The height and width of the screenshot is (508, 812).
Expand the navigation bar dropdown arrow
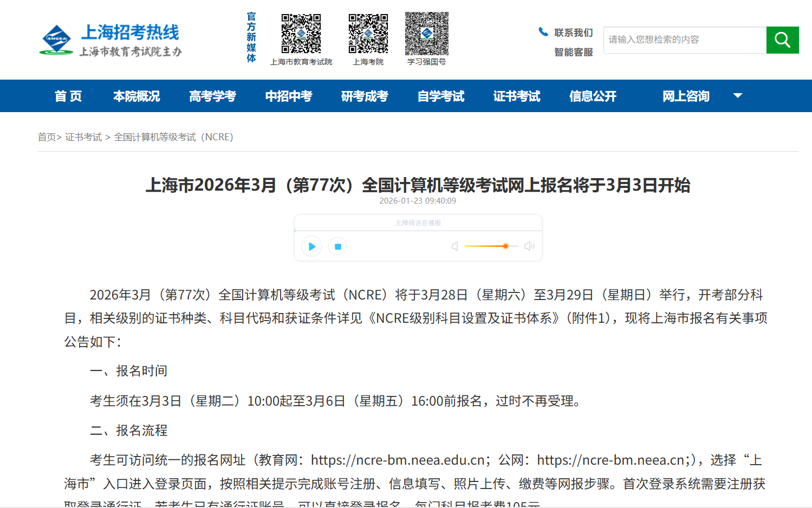point(737,96)
